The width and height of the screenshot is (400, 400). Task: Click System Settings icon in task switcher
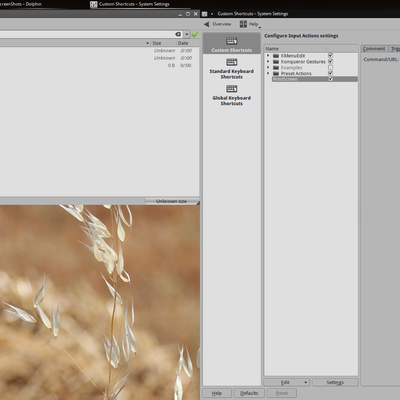pyautogui.click(x=94, y=4)
